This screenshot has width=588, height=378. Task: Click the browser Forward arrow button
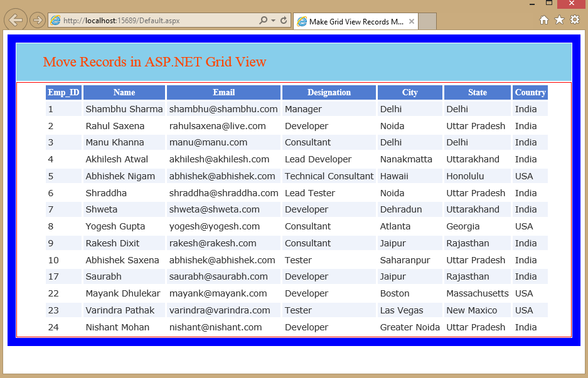coord(37,20)
